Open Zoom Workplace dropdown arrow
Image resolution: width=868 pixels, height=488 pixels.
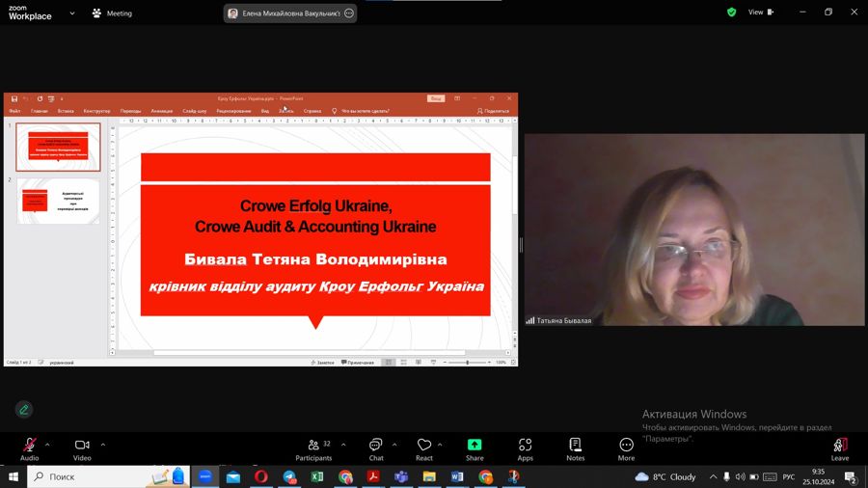pos(72,14)
